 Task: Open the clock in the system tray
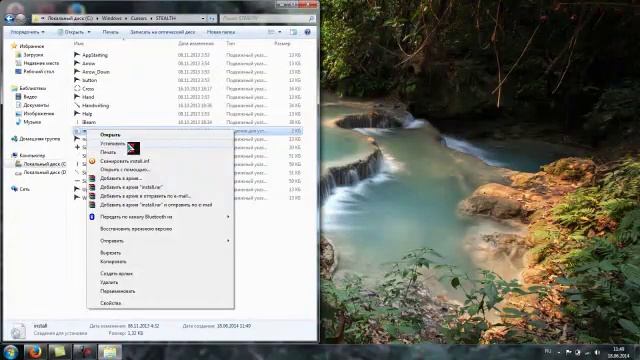pos(619,352)
